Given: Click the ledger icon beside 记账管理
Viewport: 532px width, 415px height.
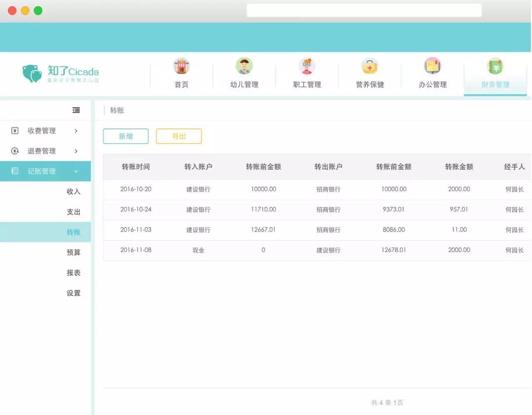Looking at the screenshot, I should pos(15,171).
